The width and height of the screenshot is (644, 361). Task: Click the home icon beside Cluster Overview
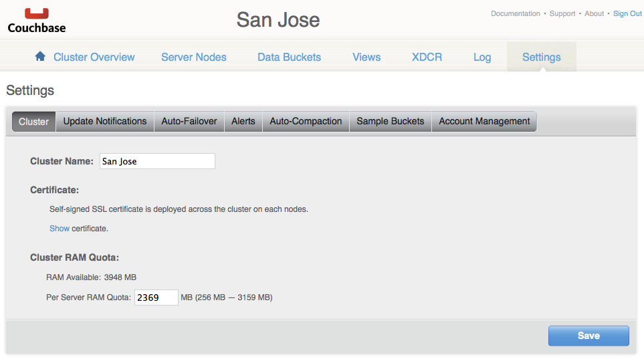coord(40,57)
